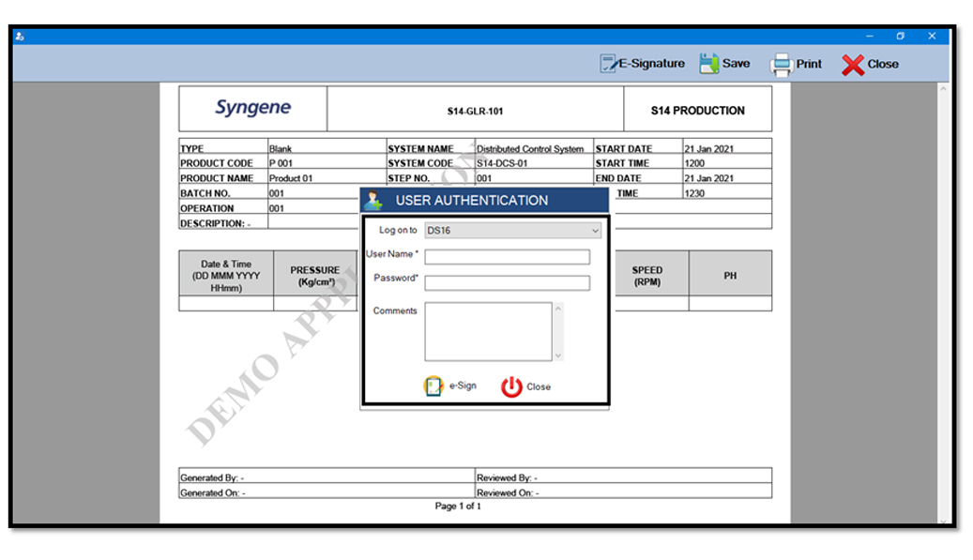Click the PRODUCT CODE label
Screen dimensions: 973x560
click(x=217, y=163)
